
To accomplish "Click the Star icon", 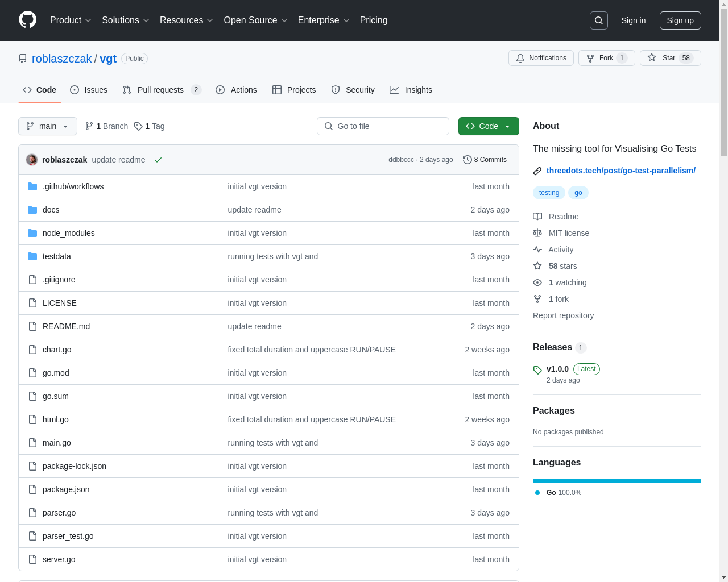I will pos(652,57).
